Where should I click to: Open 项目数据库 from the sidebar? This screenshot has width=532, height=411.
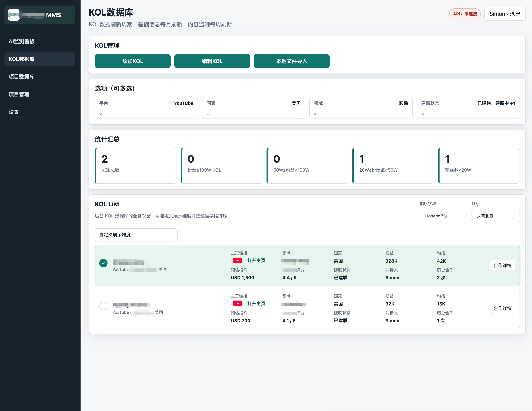40,77
